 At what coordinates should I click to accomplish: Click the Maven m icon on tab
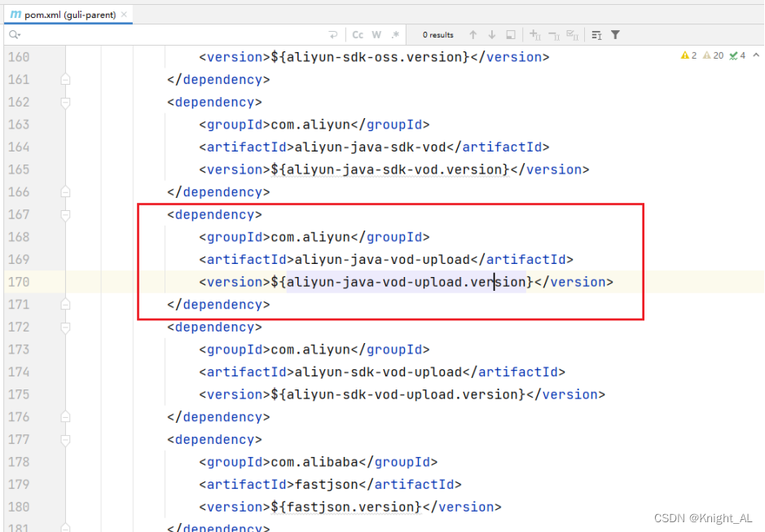coord(15,15)
